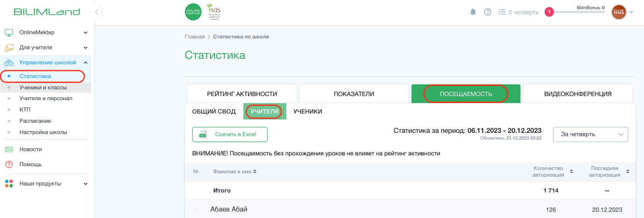Open Расписание in the sidebar
Image resolution: width=644 pixels, height=218 pixels.
(35, 121)
